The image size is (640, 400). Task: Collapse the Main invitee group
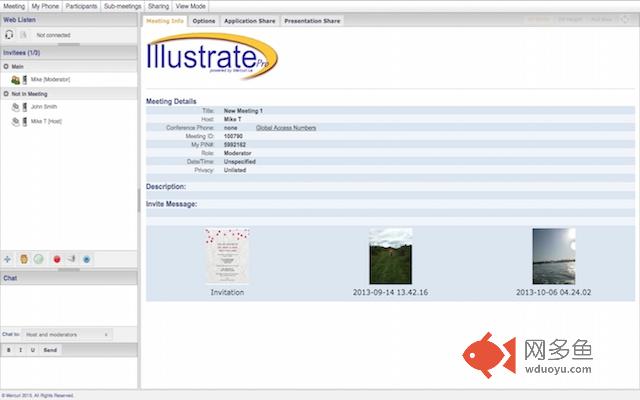tap(6, 66)
